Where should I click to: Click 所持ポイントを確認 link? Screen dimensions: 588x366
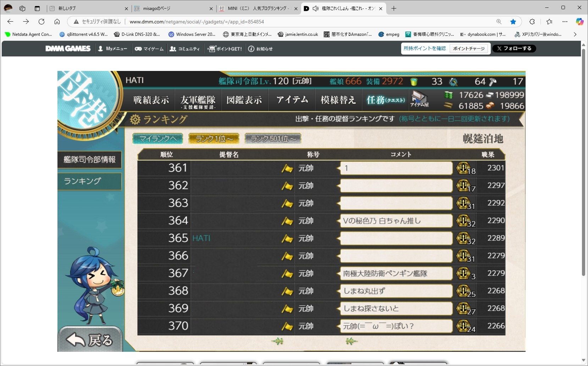pos(425,49)
